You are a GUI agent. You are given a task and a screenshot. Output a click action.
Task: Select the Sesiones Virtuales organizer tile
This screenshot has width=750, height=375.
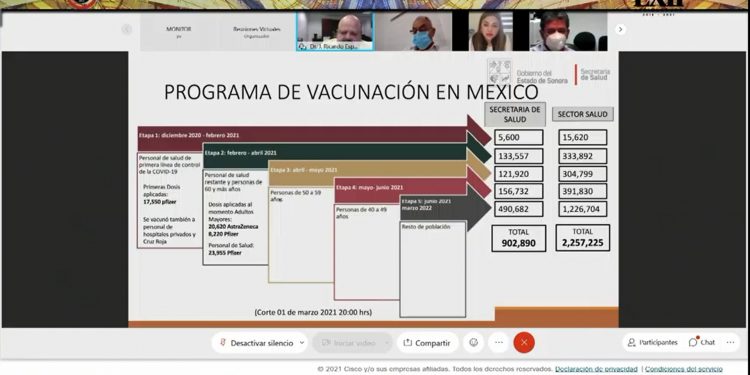pyautogui.click(x=256, y=32)
